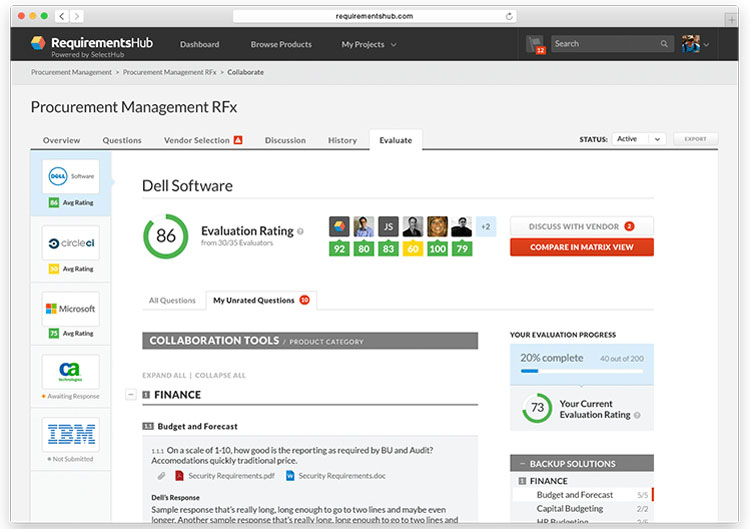Switch to the Vendor Selection tab
The height and width of the screenshot is (529, 750).
click(x=202, y=140)
